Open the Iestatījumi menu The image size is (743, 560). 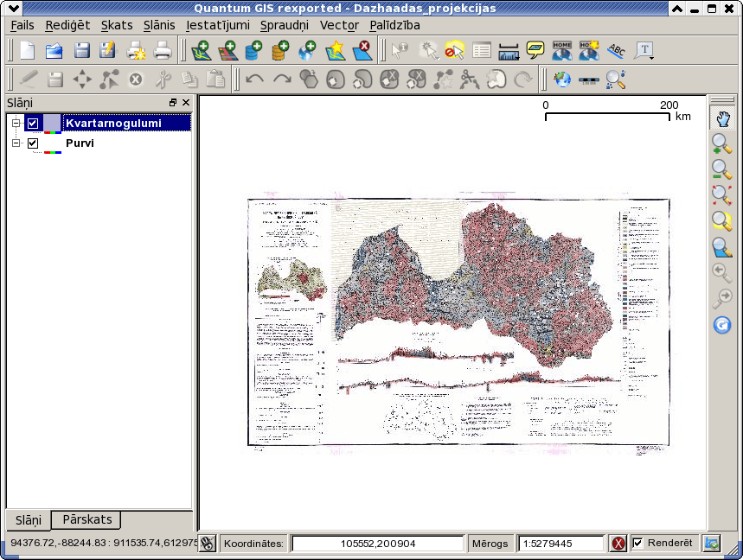point(217,25)
